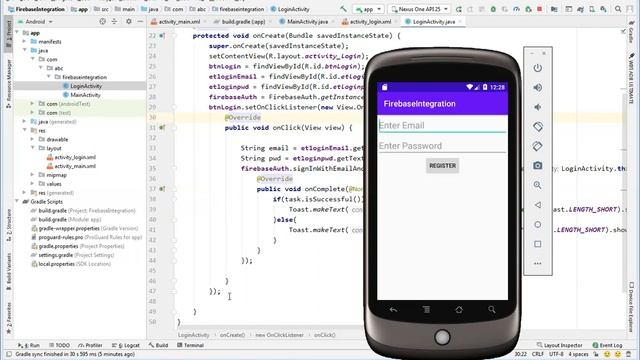Collapse the app module tree node
640x360 pixels.
tap(17, 32)
